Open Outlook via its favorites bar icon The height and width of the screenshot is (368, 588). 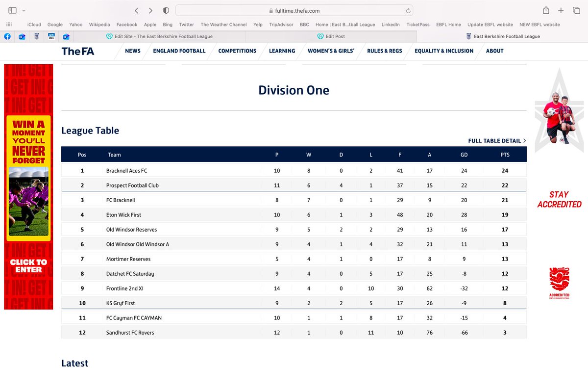pyautogui.click(x=22, y=36)
